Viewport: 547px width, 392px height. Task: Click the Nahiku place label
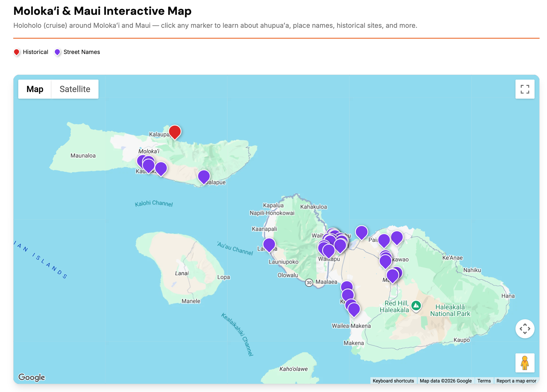click(x=472, y=270)
